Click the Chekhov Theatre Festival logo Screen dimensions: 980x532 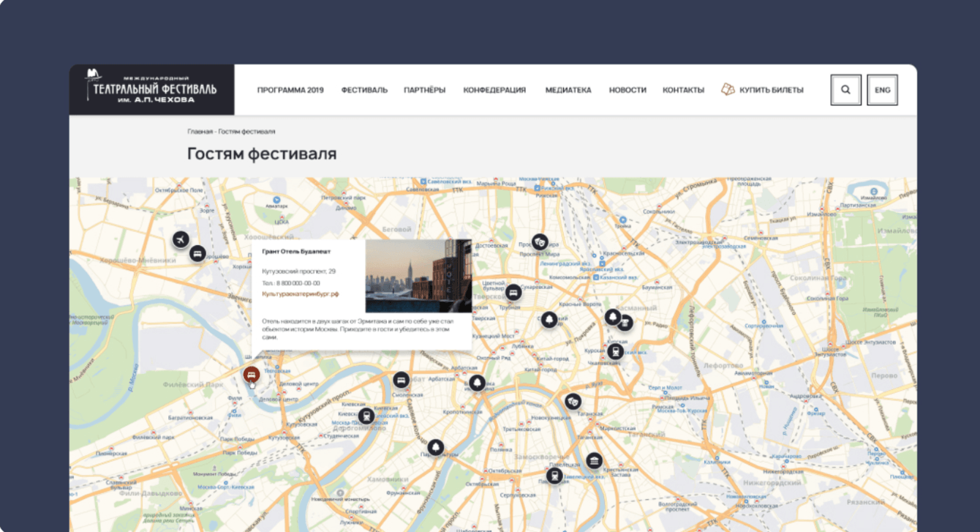(x=152, y=89)
